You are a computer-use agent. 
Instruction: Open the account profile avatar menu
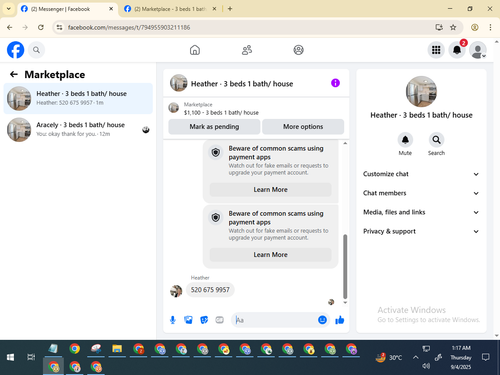[478, 50]
